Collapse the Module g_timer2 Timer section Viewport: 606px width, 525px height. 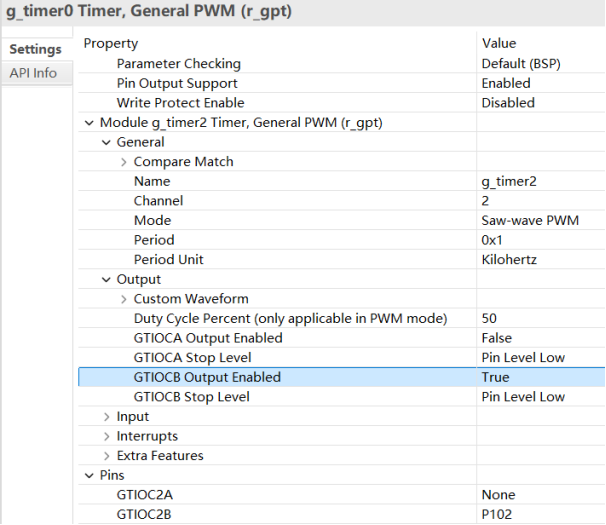coord(89,123)
